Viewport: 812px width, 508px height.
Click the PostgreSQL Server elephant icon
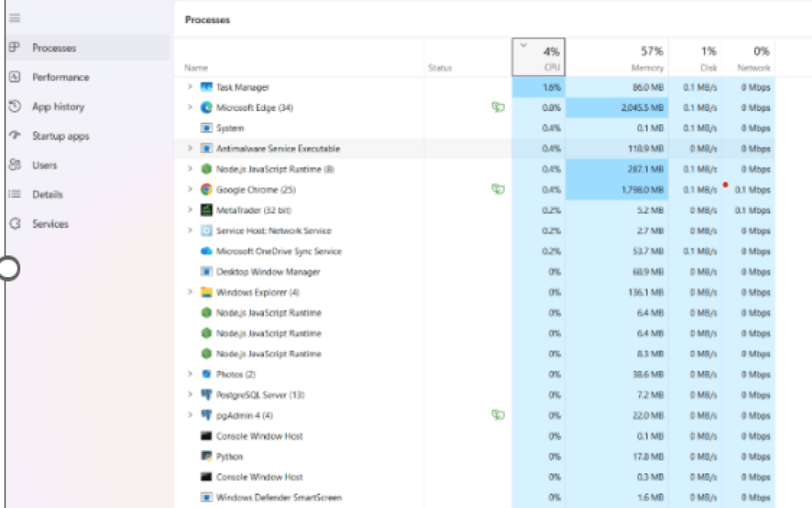click(x=206, y=395)
